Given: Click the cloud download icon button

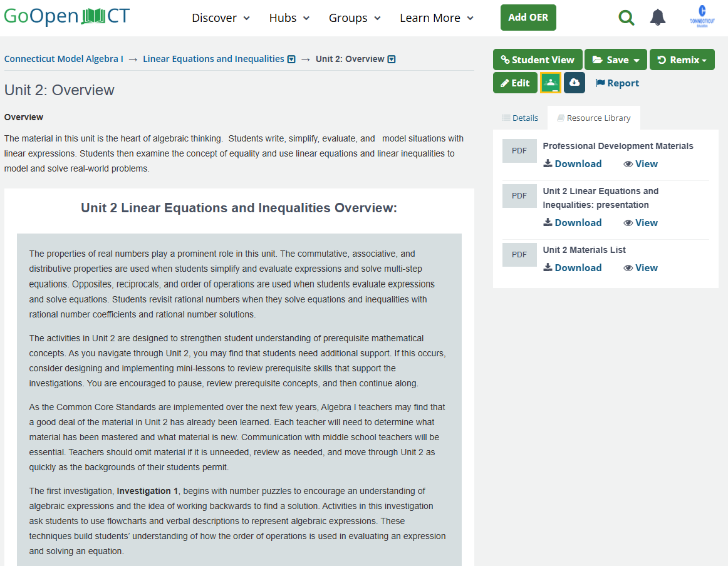Looking at the screenshot, I should [x=575, y=83].
